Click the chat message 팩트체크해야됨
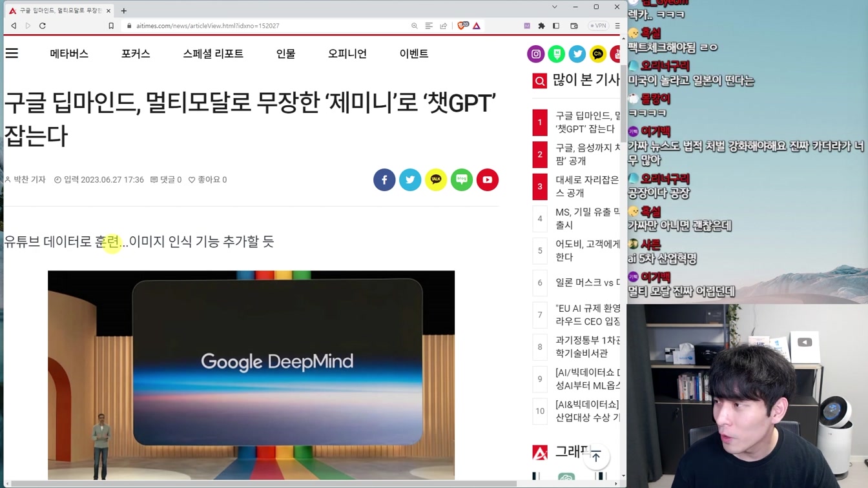Viewport: 868px width, 488px height. click(x=672, y=47)
